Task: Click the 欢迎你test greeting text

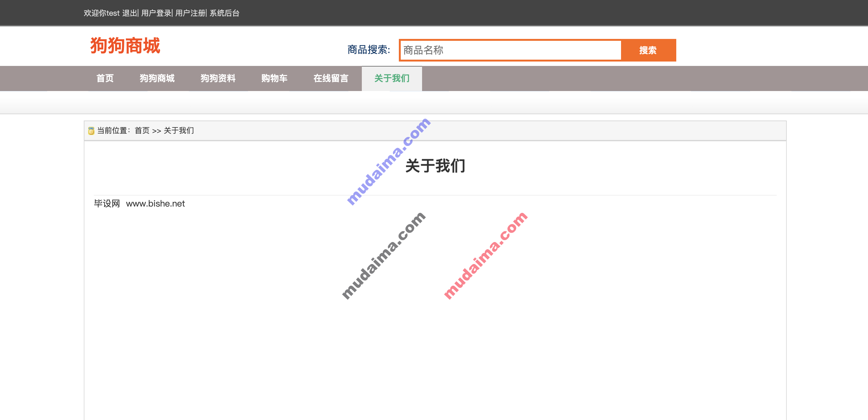Action: [x=102, y=13]
